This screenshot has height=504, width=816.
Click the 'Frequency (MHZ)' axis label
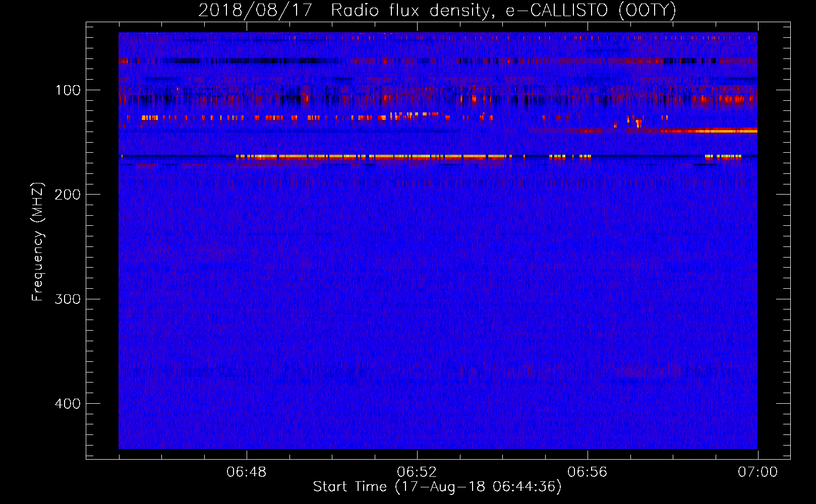coord(38,242)
